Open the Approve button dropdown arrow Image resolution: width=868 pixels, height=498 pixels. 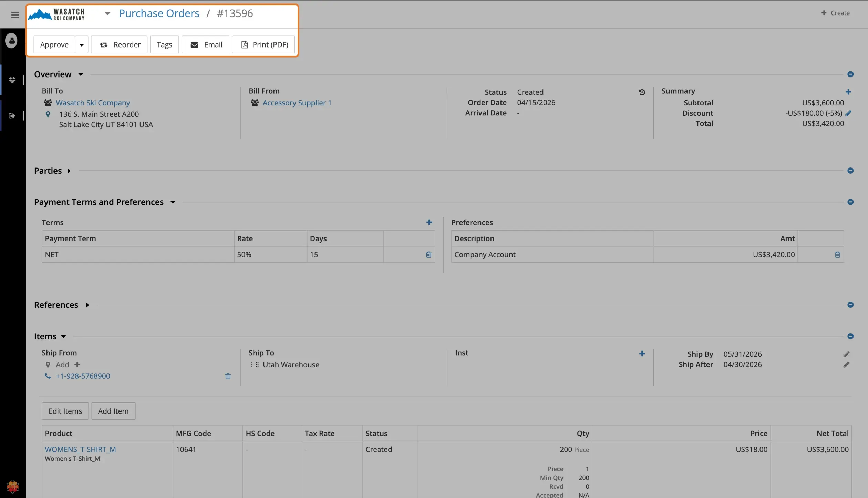point(82,45)
